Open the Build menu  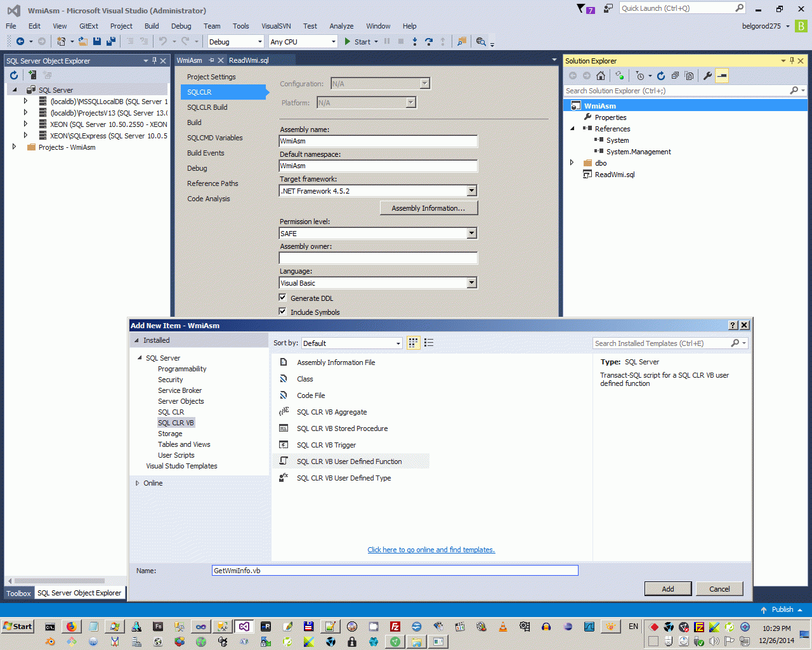click(152, 26)
